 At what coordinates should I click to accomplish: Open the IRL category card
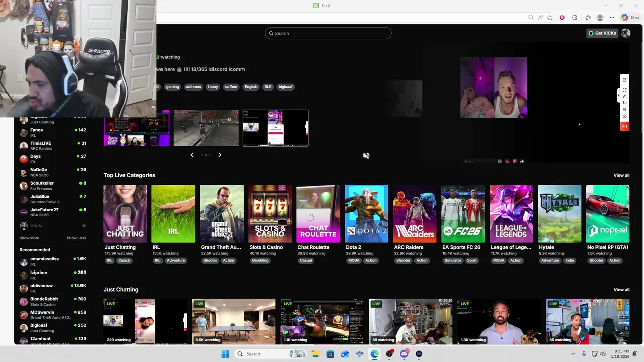click(x=173, y=214)
